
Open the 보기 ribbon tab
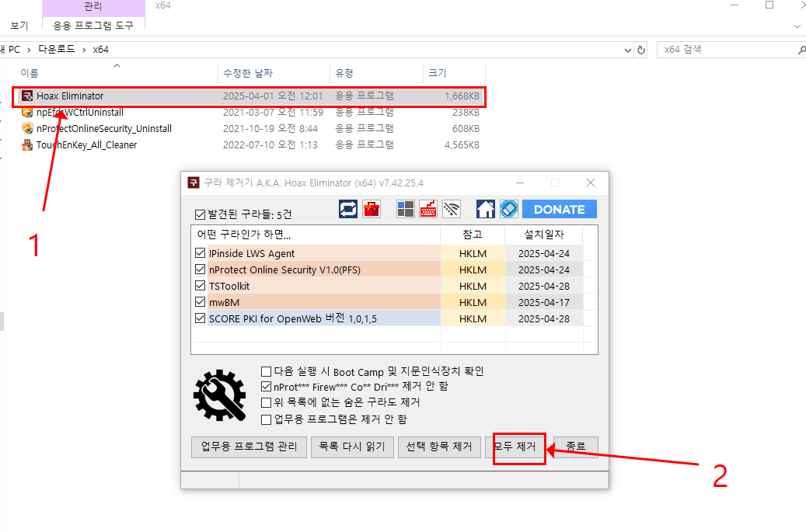[19, 26]
